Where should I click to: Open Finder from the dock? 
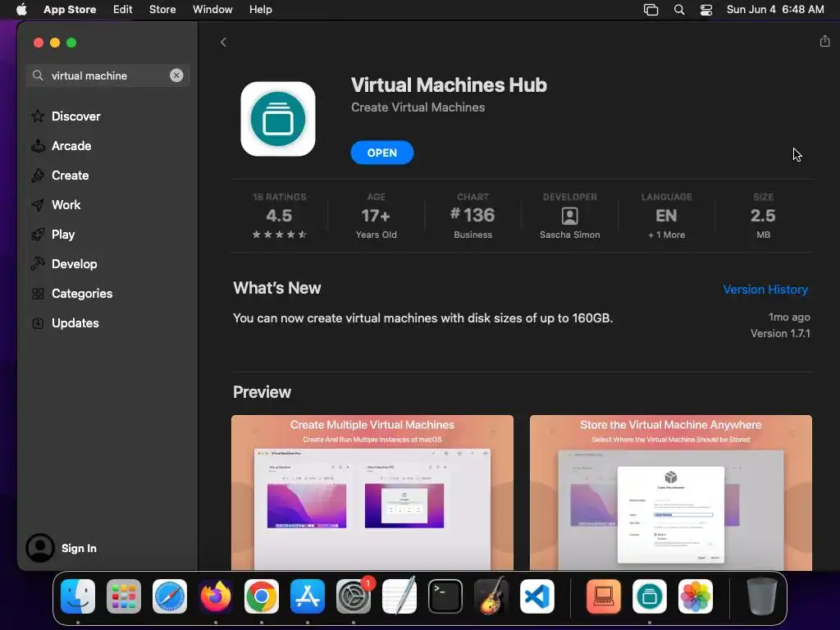(78, 596)
